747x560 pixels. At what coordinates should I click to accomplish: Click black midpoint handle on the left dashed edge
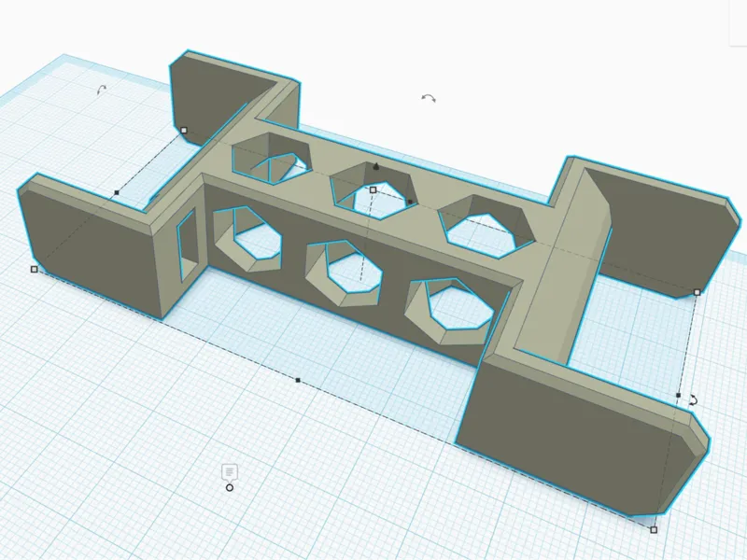pos(117,193)
